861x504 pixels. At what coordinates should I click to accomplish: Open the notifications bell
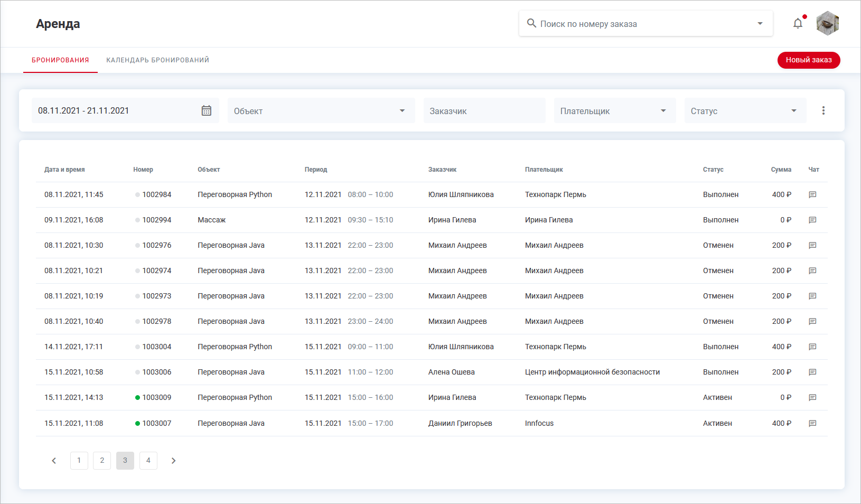[798, 23]
